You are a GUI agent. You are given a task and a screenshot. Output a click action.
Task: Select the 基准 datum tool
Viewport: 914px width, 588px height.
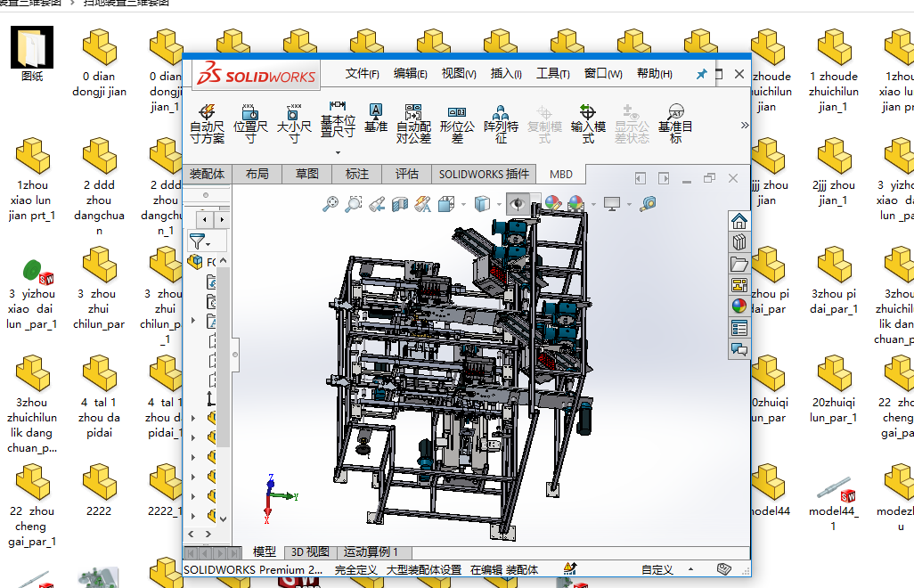pyautogui.click(x=376, y=118)
